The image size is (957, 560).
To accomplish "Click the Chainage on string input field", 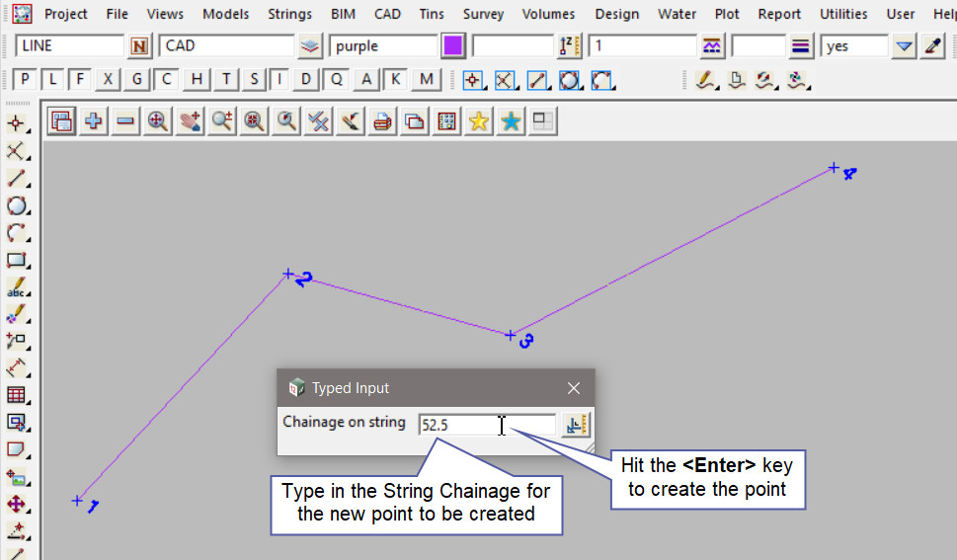I will coord(486,425).
